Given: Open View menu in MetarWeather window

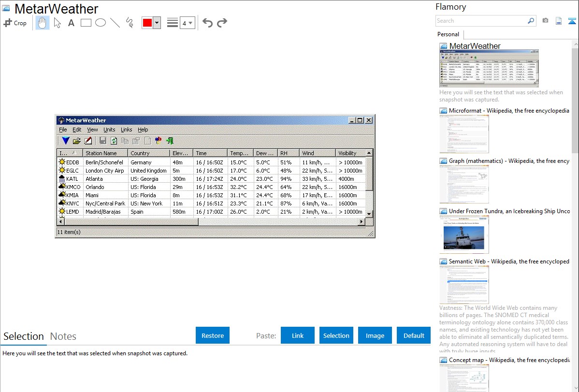Looking at the screenshot, I should pyautogui.click(x=92, y=130).
